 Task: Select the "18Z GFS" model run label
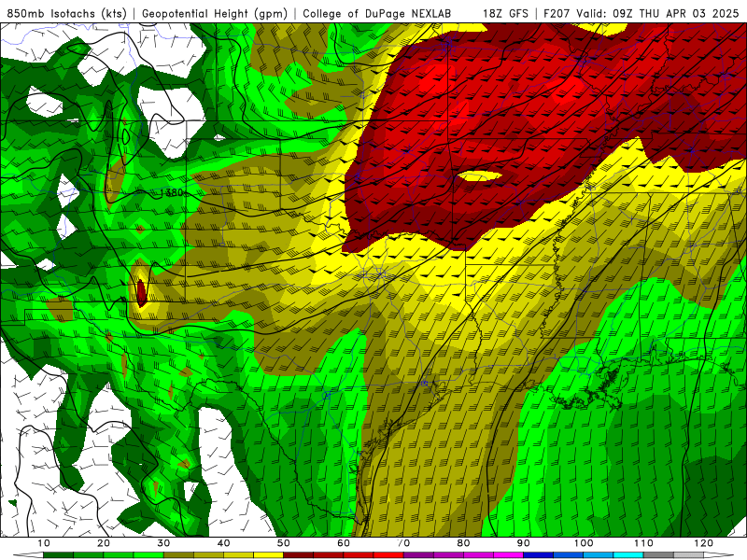pyautogui.click(x=505, y=14)
